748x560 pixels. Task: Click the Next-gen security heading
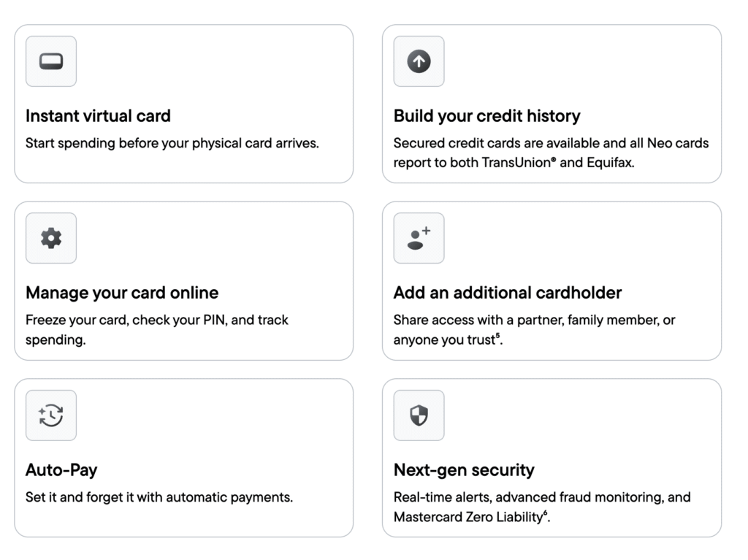[464, 470]
